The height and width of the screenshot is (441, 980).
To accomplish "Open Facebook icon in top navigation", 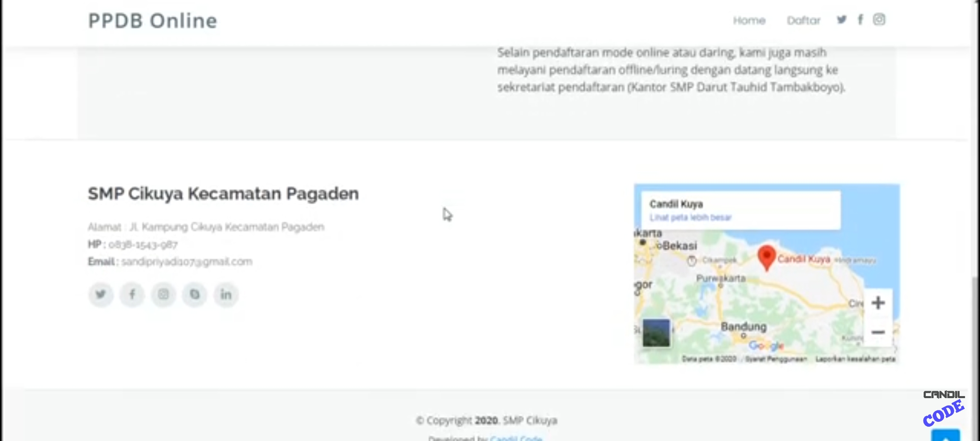I will click(860, 20).
